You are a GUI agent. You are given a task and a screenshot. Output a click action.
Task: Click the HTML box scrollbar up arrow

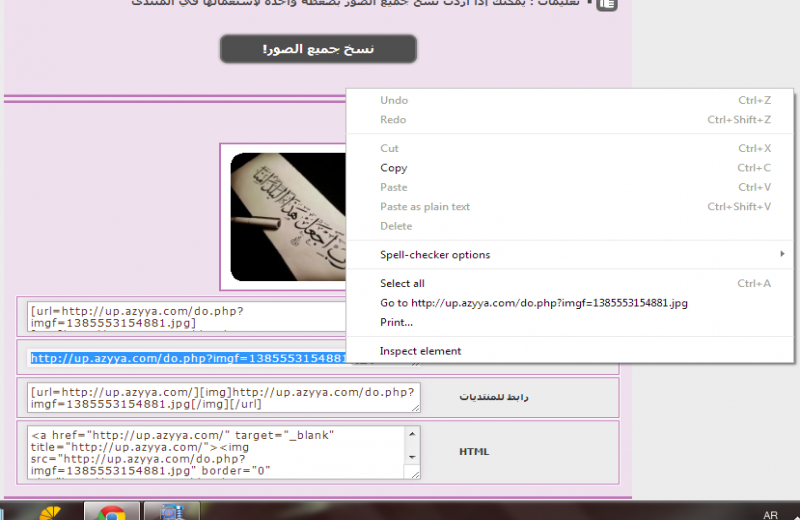pos(413,433)
